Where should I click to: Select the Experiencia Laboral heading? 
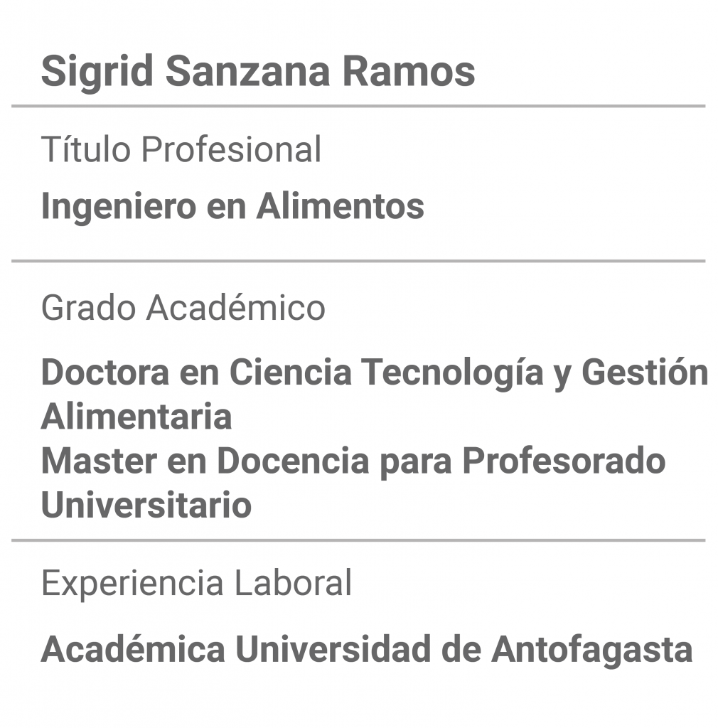pos(196,583)
